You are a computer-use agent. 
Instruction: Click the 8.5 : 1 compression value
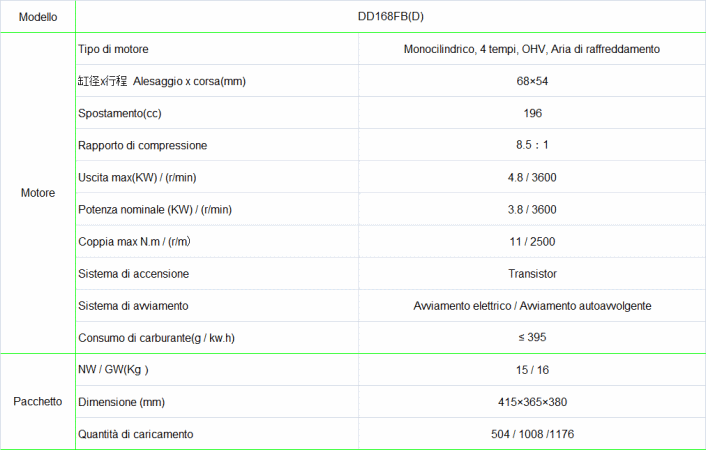[x=532, y=145]
